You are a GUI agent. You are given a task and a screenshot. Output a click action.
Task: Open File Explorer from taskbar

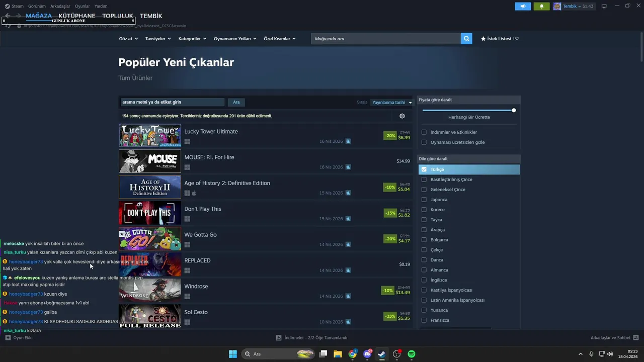pyautogui.click(x=338, y=354)
